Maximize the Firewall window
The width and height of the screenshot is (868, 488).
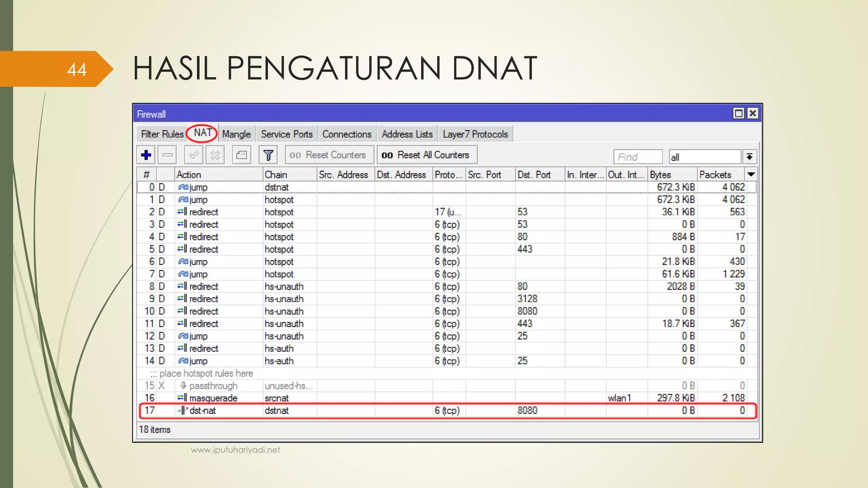(738, 114)
